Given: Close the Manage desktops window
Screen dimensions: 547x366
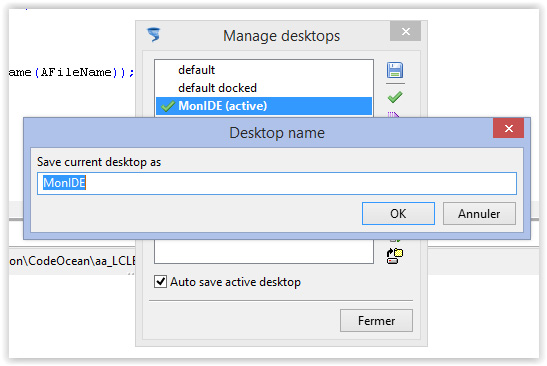Looking at the screenshot, I should tap(405, 31).
